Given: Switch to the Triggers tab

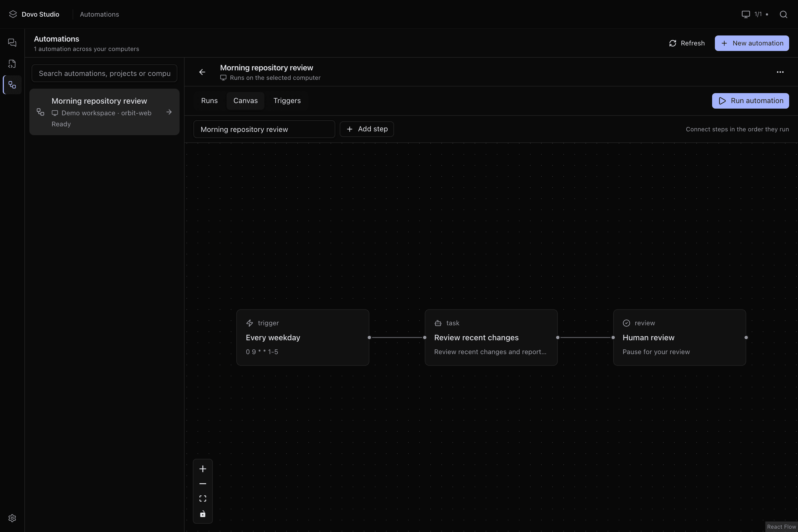Looking at the screenshot, I should pyautogui.click(x=287, y=101).
